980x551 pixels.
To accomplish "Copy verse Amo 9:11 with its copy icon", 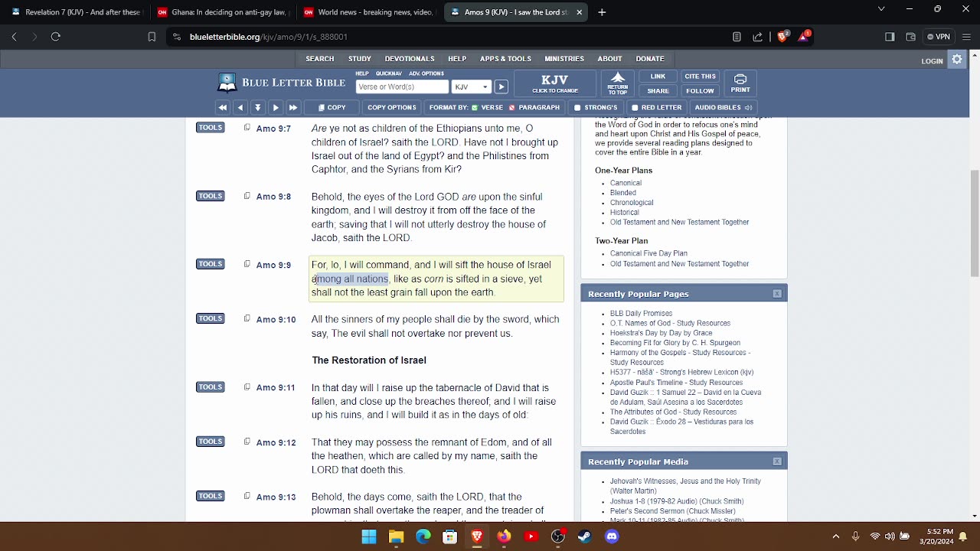I will tap(247, 386).
